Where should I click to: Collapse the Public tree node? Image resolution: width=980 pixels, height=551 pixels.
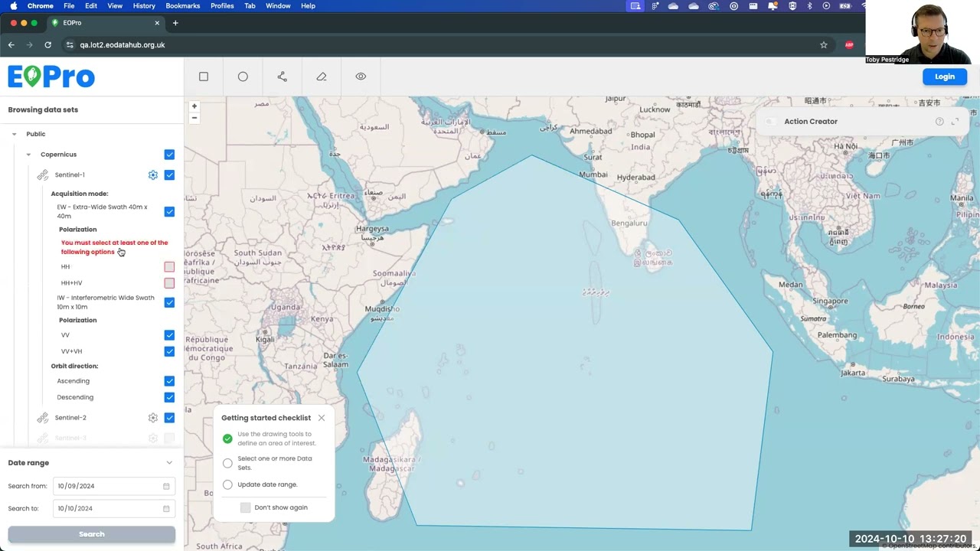[14, 134]
